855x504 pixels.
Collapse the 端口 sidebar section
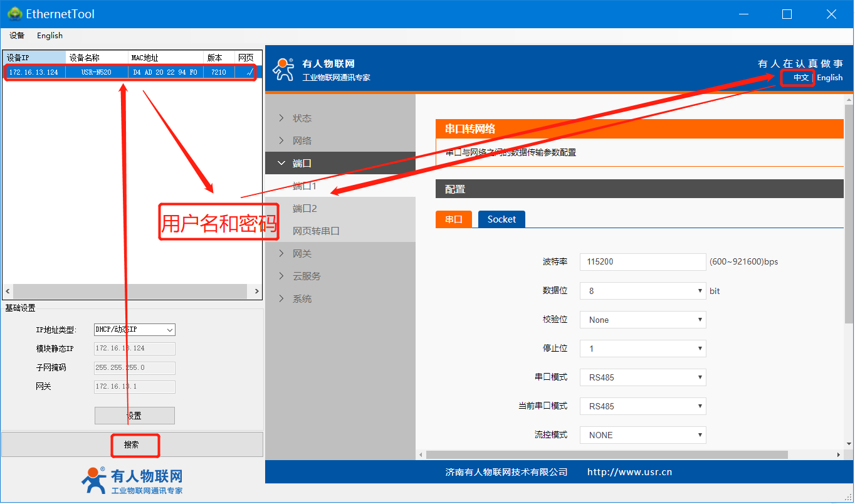point(302,164)
